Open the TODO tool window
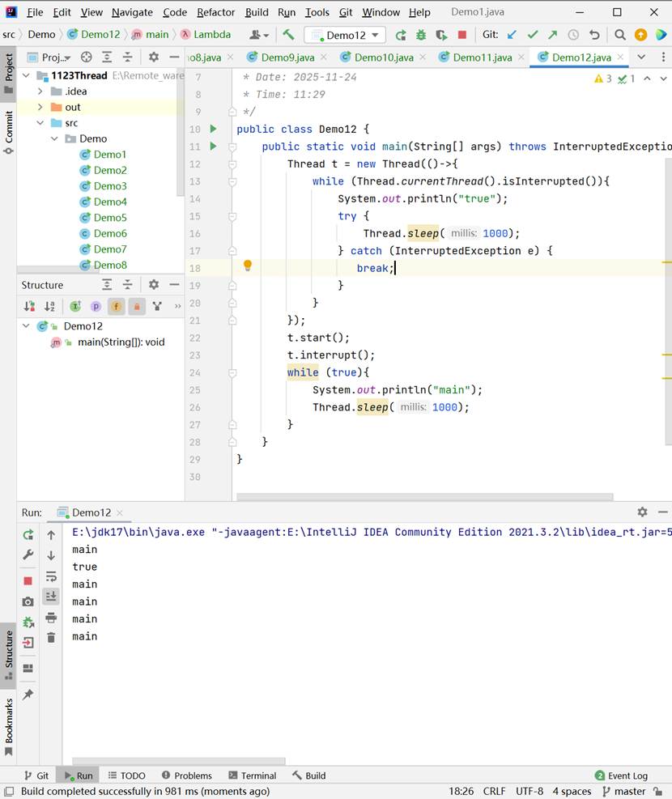 tap(127, 776)
